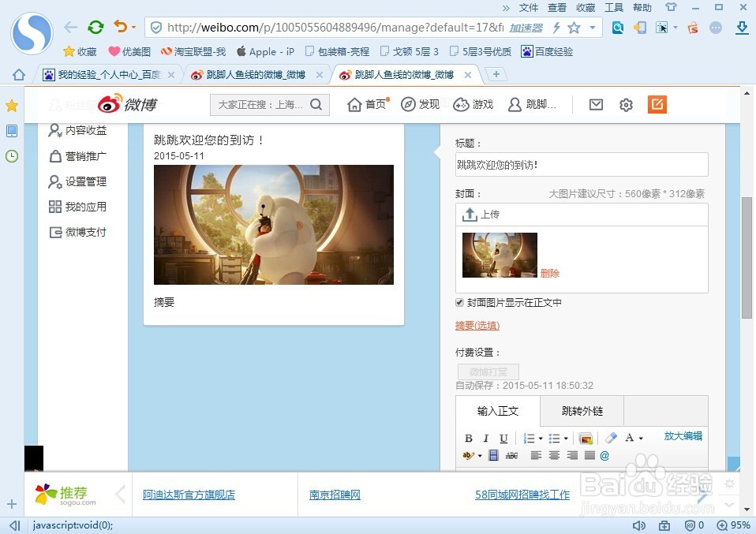Viewport: 756px width, 534px height.
Task: Switch to 跳转外链 editor tab
Action: tap(582, 411)
